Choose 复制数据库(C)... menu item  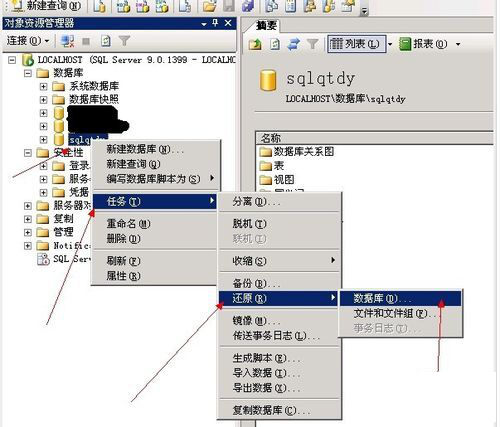coord(279,410)
